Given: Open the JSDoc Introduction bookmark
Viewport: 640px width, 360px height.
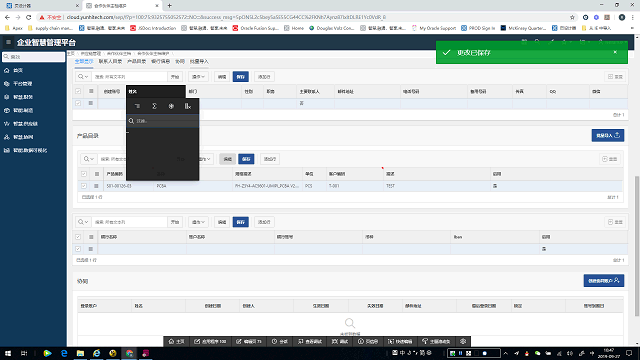Looking at the screenshot, I should point(153,28).
